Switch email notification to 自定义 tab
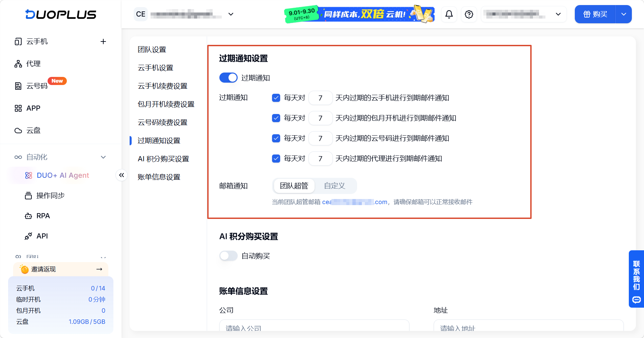Viewport: 644px width, 338px height. point(335,186)
